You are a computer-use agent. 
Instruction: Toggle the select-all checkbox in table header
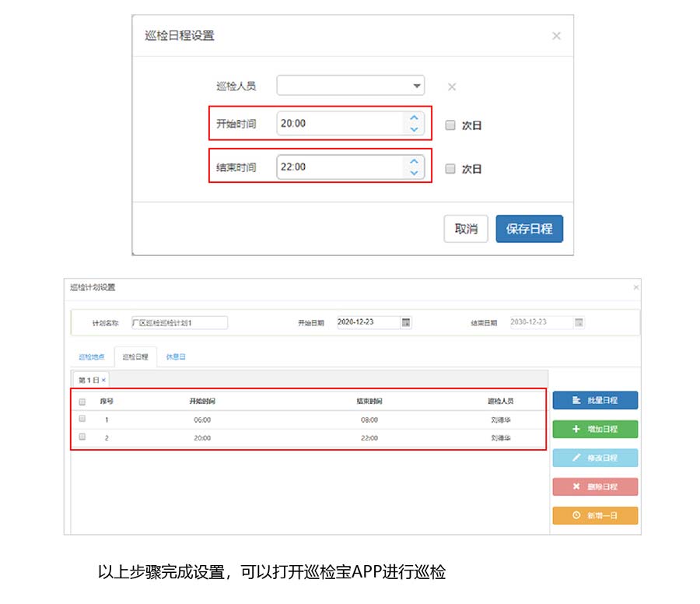click(82, 401)
